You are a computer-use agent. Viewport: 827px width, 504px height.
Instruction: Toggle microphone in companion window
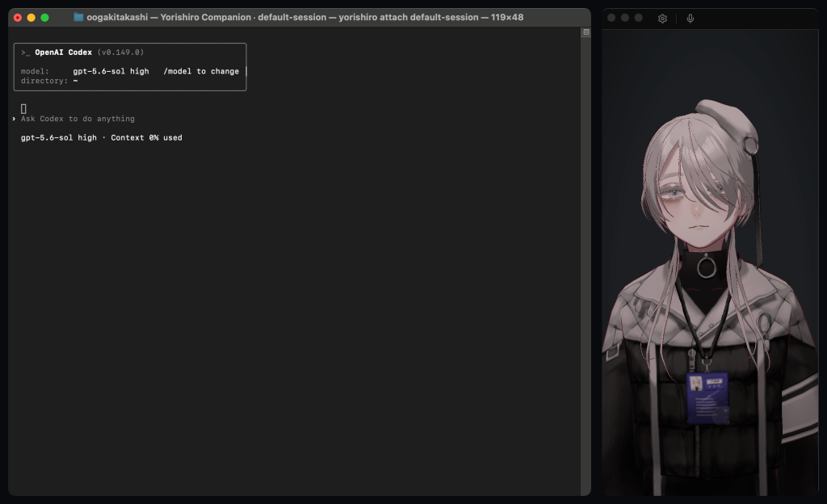coord(690,19)
